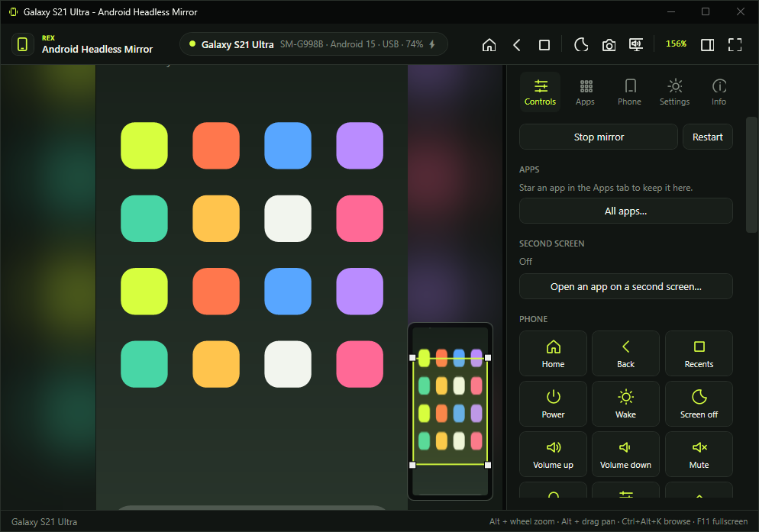Toggle the side panel layout icon
The width and height of the screenshot is (759, 532).
(x=707, y=44)
